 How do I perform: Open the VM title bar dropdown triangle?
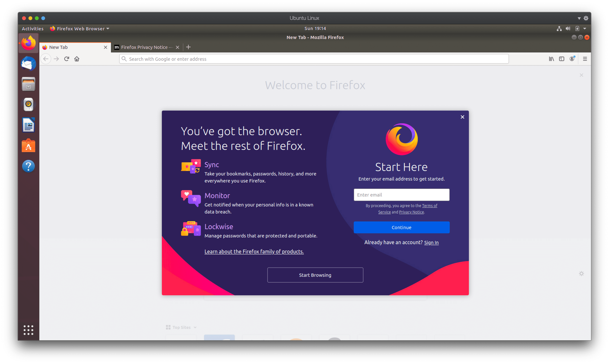point(579,18)
